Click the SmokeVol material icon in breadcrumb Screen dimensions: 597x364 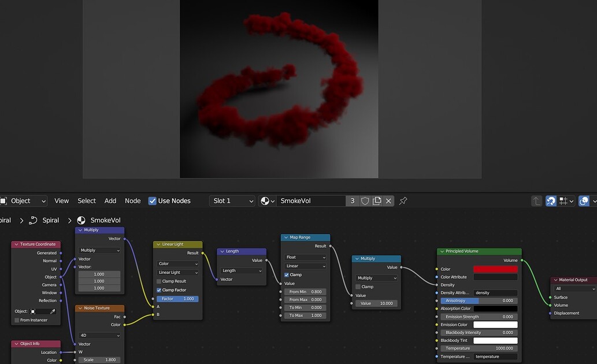pos(81,220)
